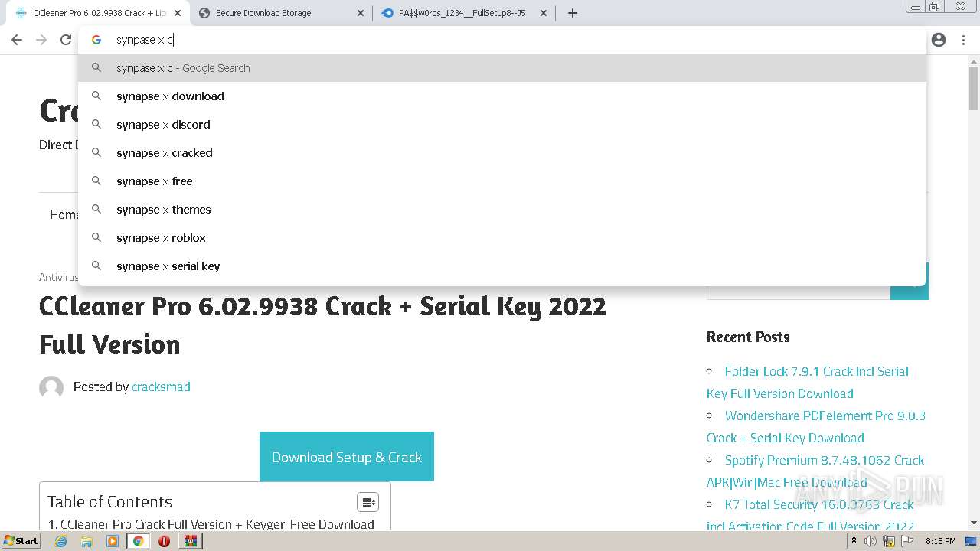Screen dimensions: 980x551
Task: Launch Internet Explorer from taskbar
Action: coord(61,541)
